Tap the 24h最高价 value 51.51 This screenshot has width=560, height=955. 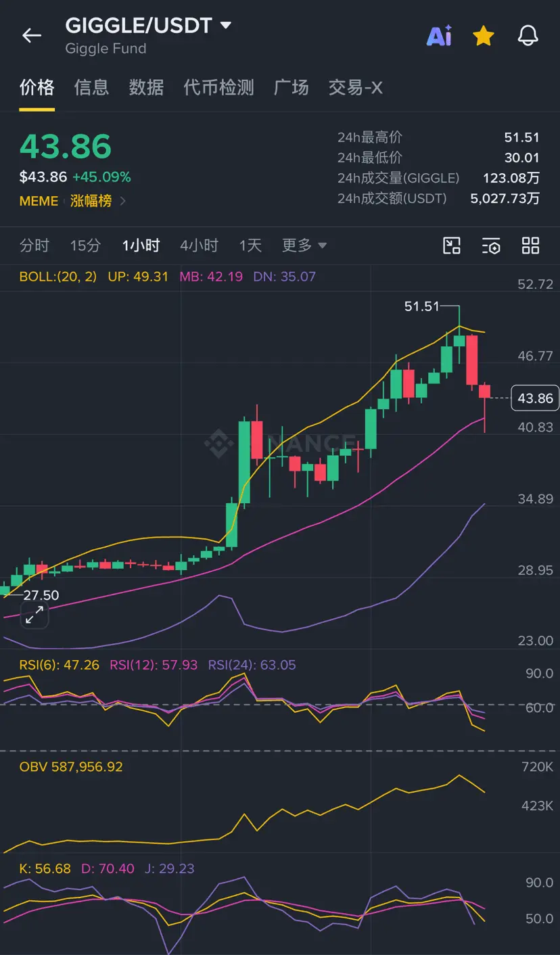pyautogui.click(x=521, y=137)
